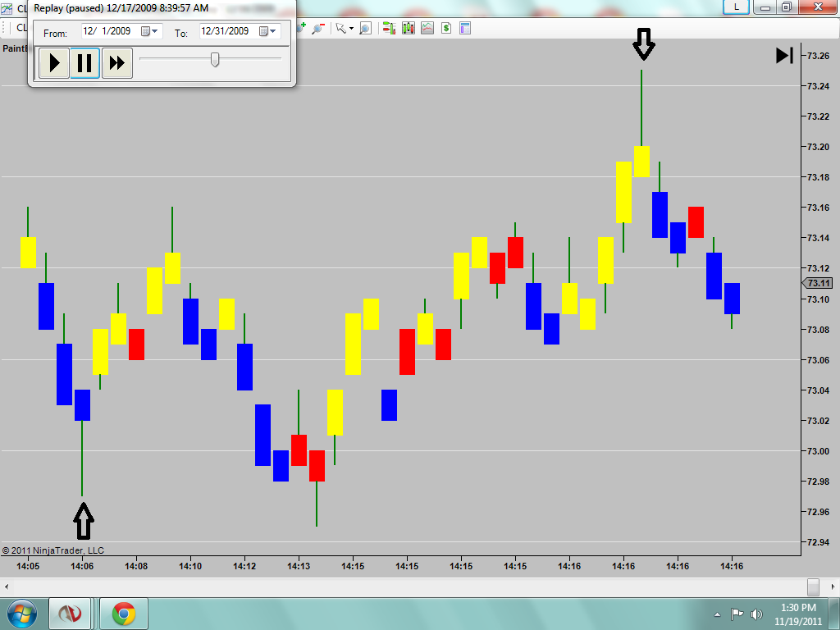Switch to NinjaTrader in the taskbar
This screenshot has width=840, height=630.
point(70,614)
